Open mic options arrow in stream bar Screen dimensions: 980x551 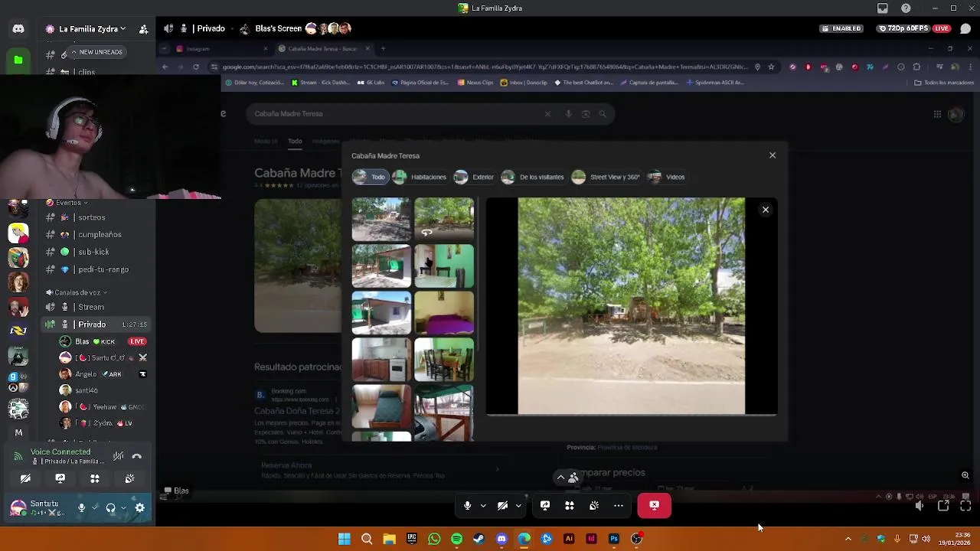point(483,506)
